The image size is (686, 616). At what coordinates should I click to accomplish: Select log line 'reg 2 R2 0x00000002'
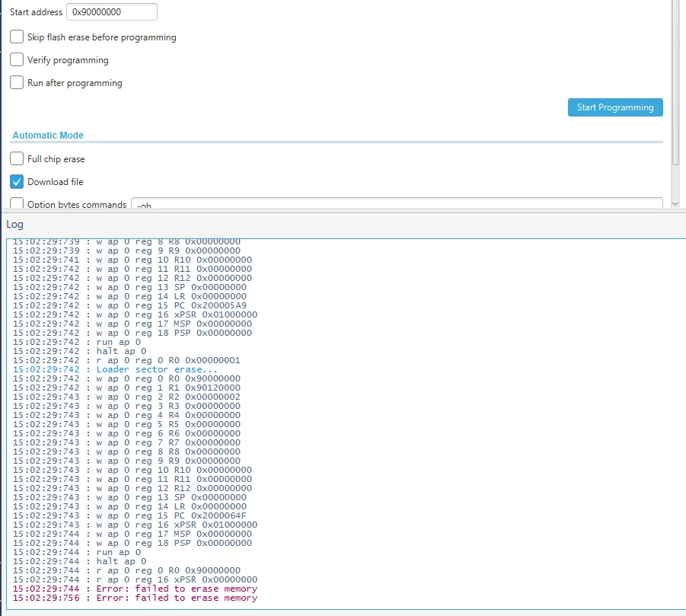[126, 397]
